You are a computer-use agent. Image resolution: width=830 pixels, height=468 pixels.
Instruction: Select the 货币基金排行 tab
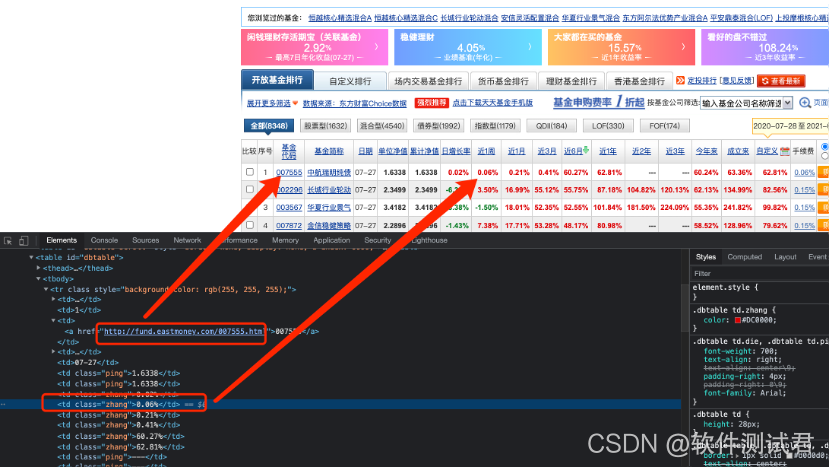[503, 81]
